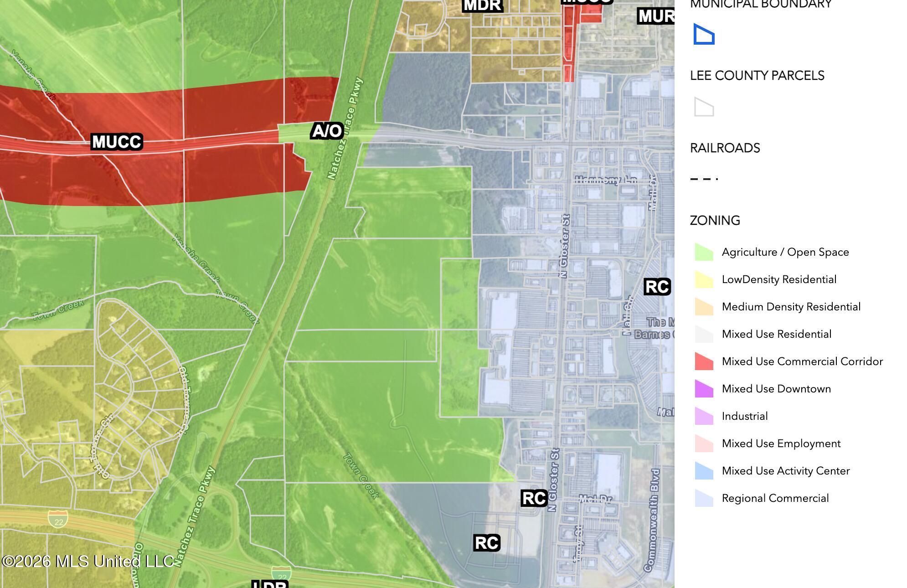Click the Mixed Use Downtown legend text
The image size is (907, 588).
(x=776, y=389)
